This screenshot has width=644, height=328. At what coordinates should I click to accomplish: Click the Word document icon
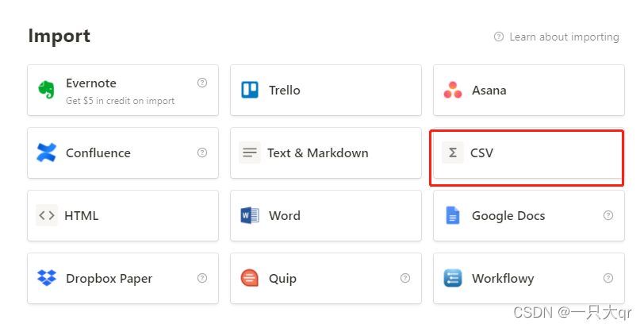(250, 215)
